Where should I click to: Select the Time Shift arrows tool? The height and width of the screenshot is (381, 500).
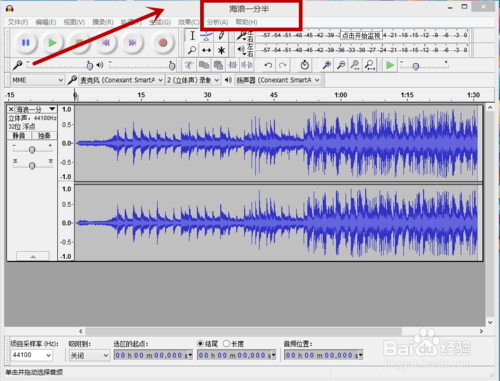(x=207, y=50)
